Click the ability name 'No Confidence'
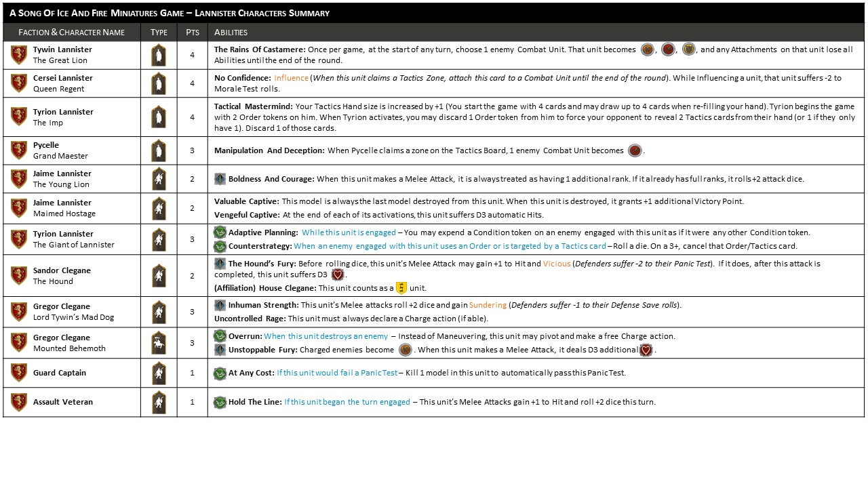 [243, 78]
